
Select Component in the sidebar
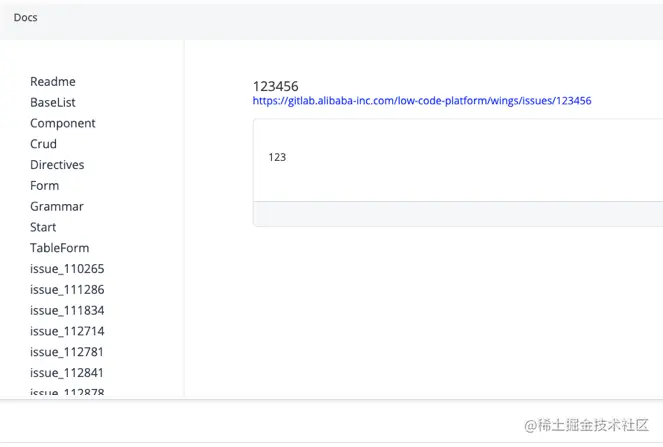pos(63,123)
